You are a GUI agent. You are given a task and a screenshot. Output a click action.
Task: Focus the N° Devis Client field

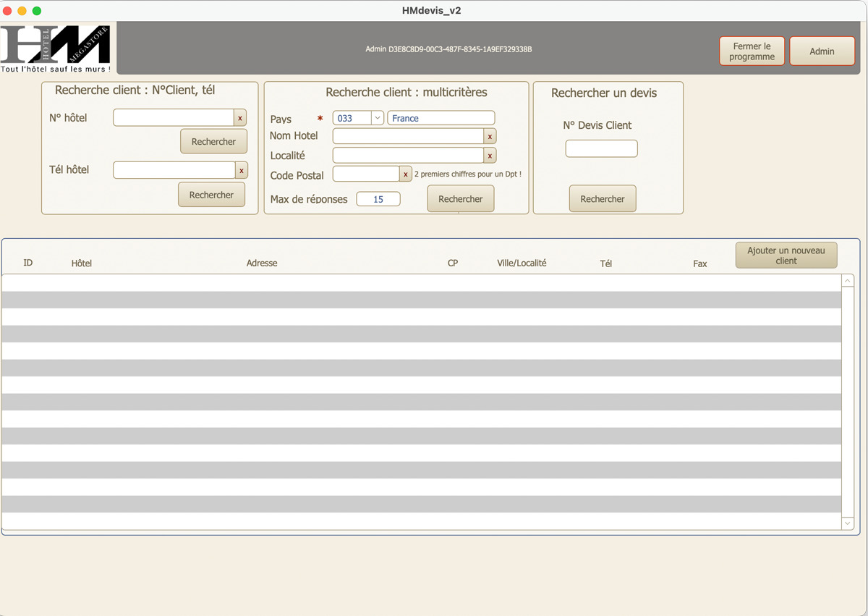[602, 148]
